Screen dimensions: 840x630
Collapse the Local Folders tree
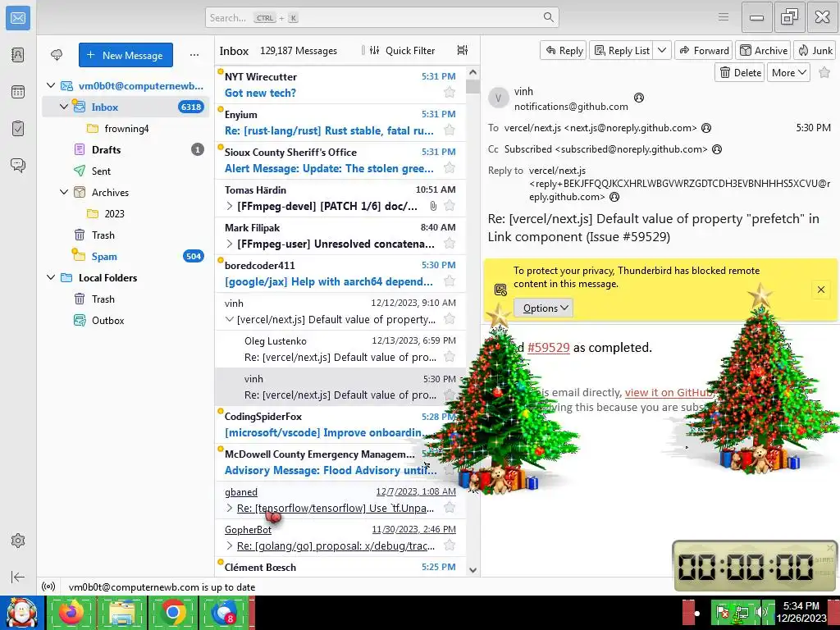coord(51,277)
